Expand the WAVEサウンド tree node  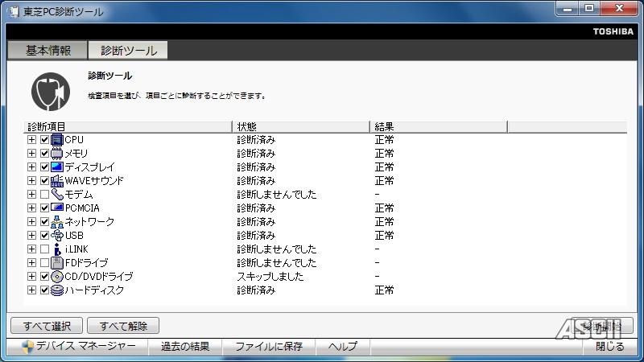pos(31,181)
